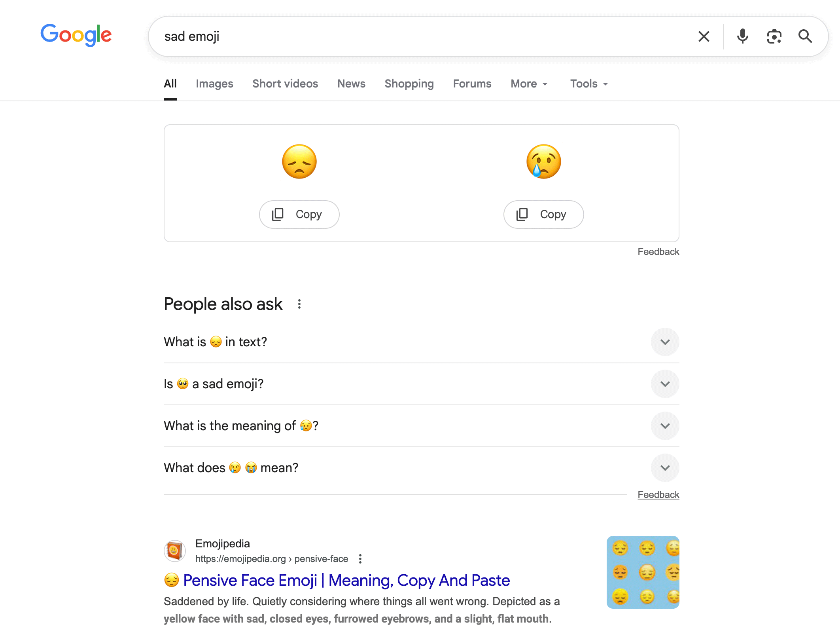Click the emoji grid thumbnail image
The width and height of the screenshot is (840, 638).
(x=643, y=572)
